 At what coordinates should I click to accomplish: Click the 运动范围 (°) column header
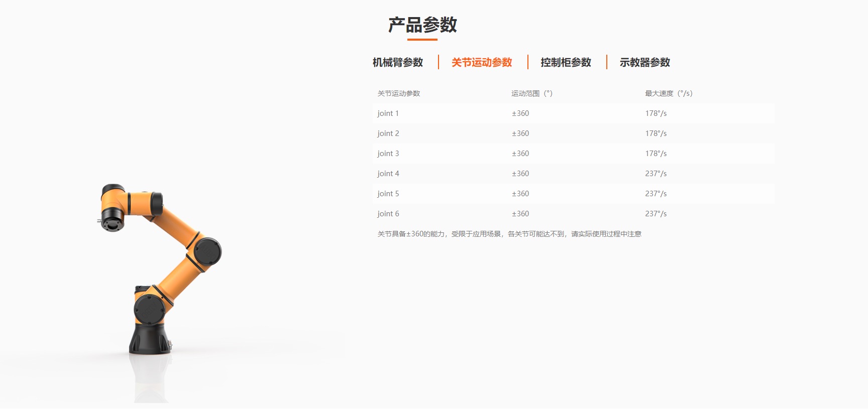531,93
